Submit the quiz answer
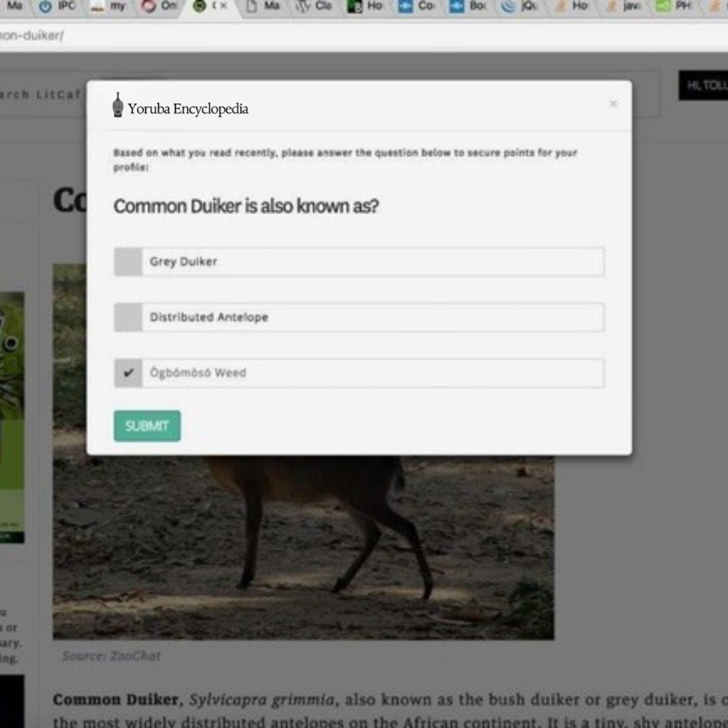 click(147, 426)
